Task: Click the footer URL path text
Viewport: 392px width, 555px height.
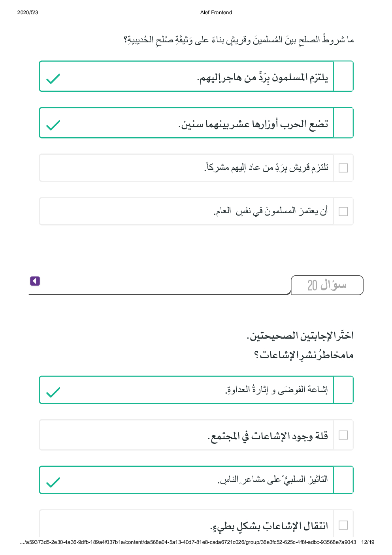Action: click(x=188, y=542)
